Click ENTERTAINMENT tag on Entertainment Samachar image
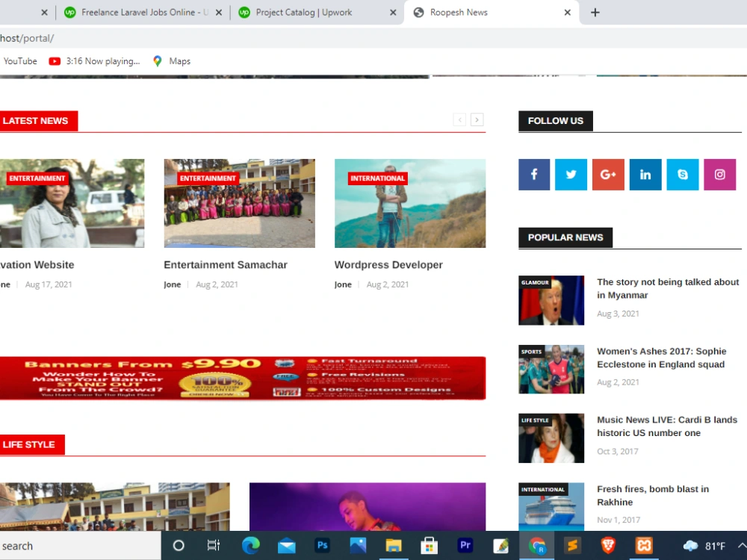This screenshot has width=747, height=560. point(208,178)
